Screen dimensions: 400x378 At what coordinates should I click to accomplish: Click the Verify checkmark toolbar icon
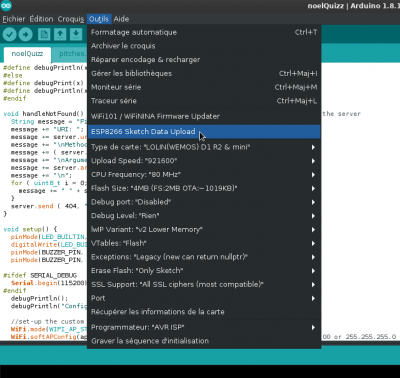coord(10,34)
